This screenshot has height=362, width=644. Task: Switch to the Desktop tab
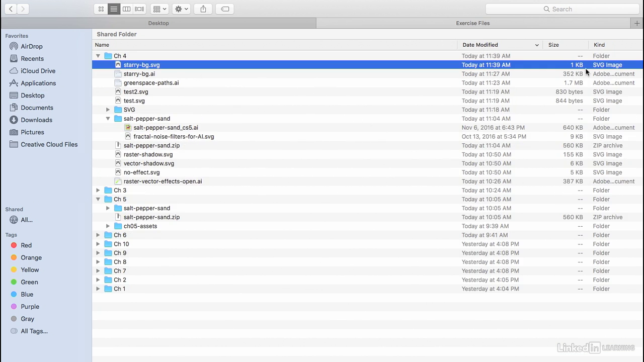click(x=158, y=23)
